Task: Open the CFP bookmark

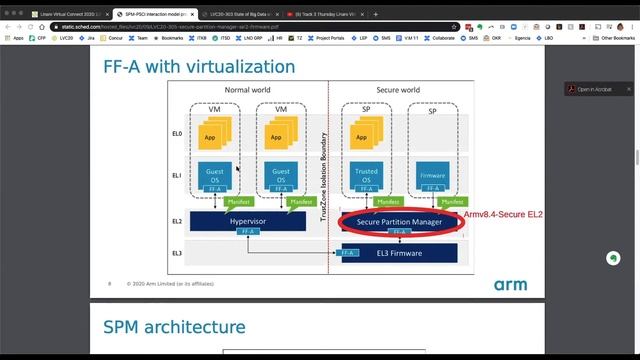Action: pos(38,38)
